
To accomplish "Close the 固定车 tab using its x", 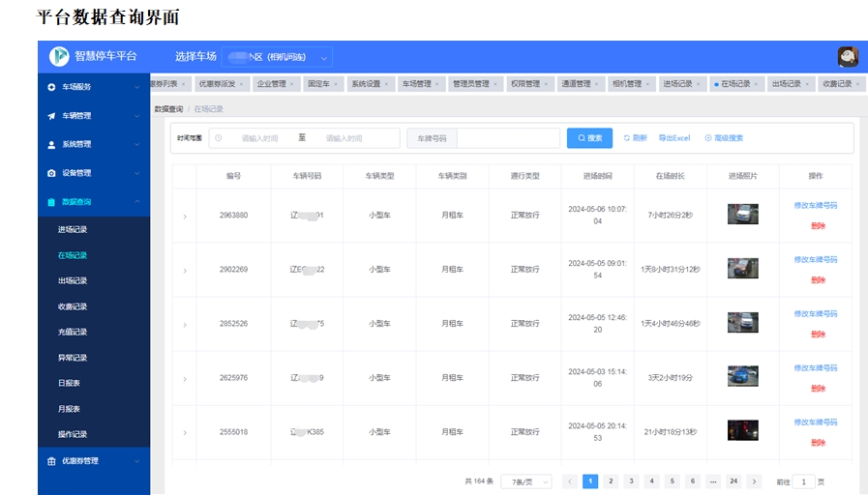I will point(336,84).
